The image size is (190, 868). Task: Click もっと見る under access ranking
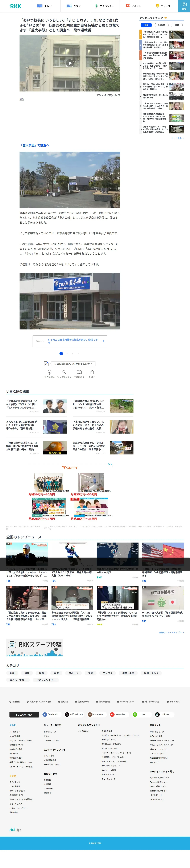click(x=178, y=138)
